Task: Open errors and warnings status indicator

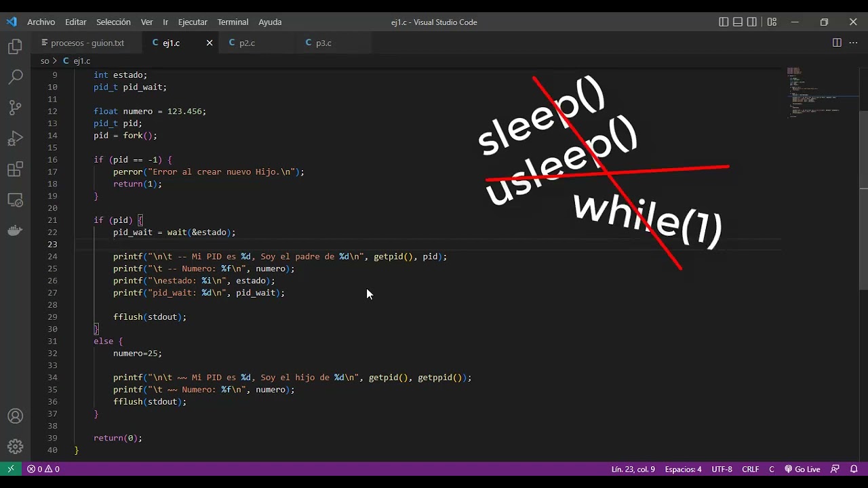Action: pos(43,469)
